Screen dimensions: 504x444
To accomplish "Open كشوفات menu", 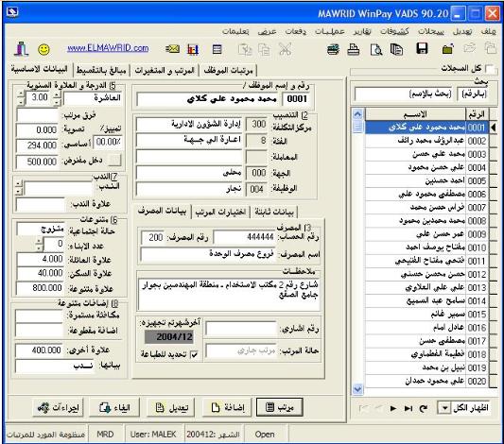I will (x=394, y=31).
